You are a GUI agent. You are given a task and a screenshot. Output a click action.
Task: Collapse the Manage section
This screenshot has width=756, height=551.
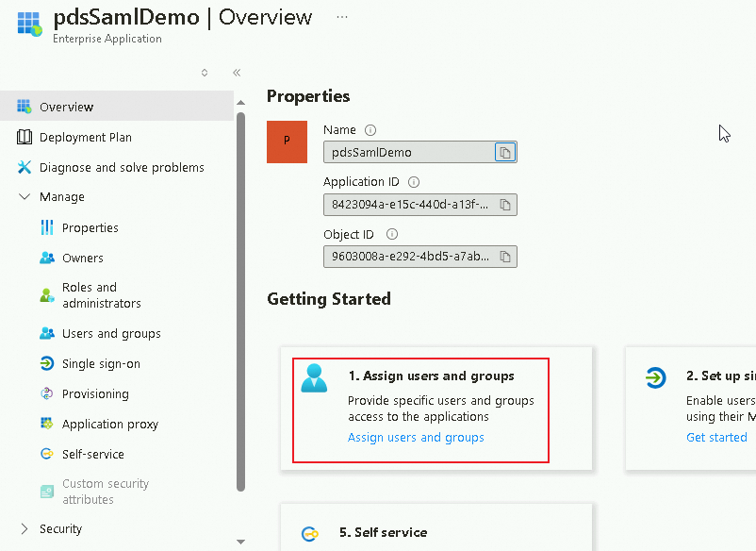(25, 196)
